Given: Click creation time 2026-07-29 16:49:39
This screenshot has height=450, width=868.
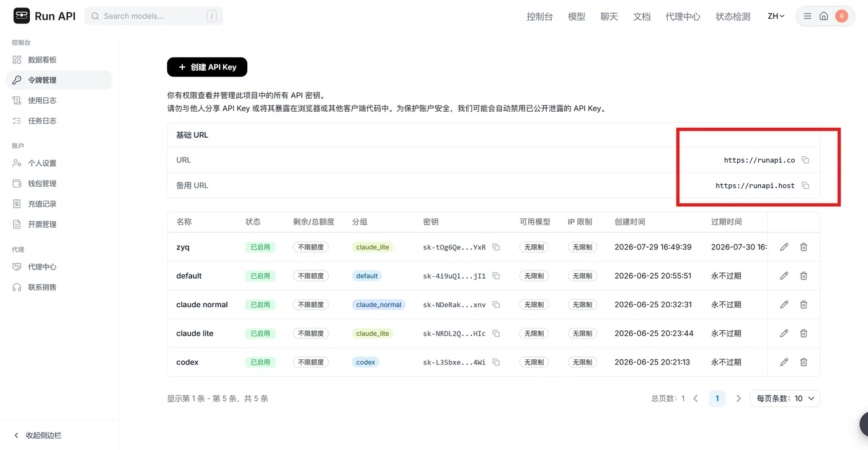Looking at the screenshot, I should point(653,247).
